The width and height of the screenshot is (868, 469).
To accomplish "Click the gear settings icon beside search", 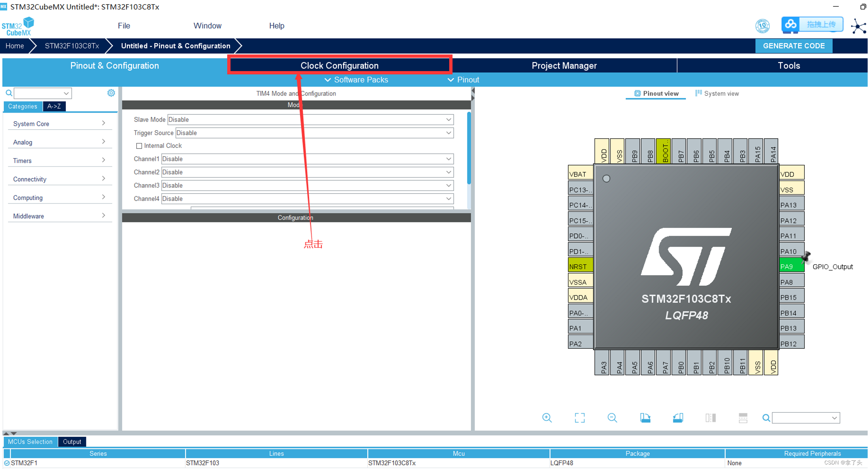I will click(111, 93).
